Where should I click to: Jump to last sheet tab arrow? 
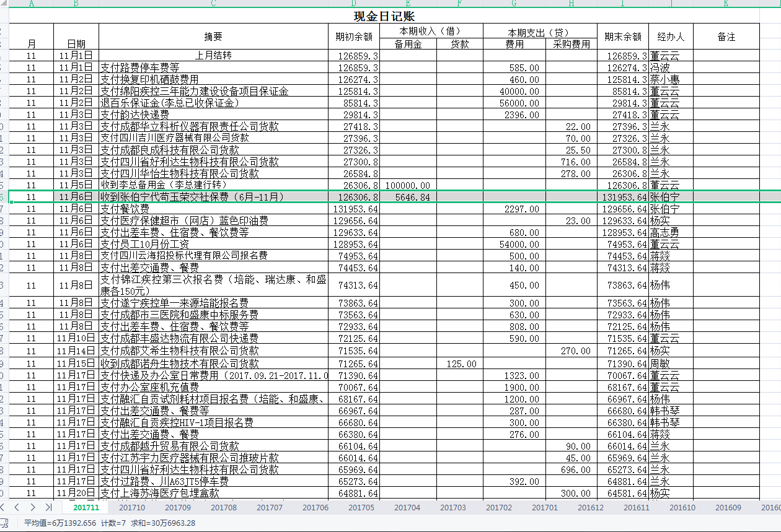(x=48, y=507)
